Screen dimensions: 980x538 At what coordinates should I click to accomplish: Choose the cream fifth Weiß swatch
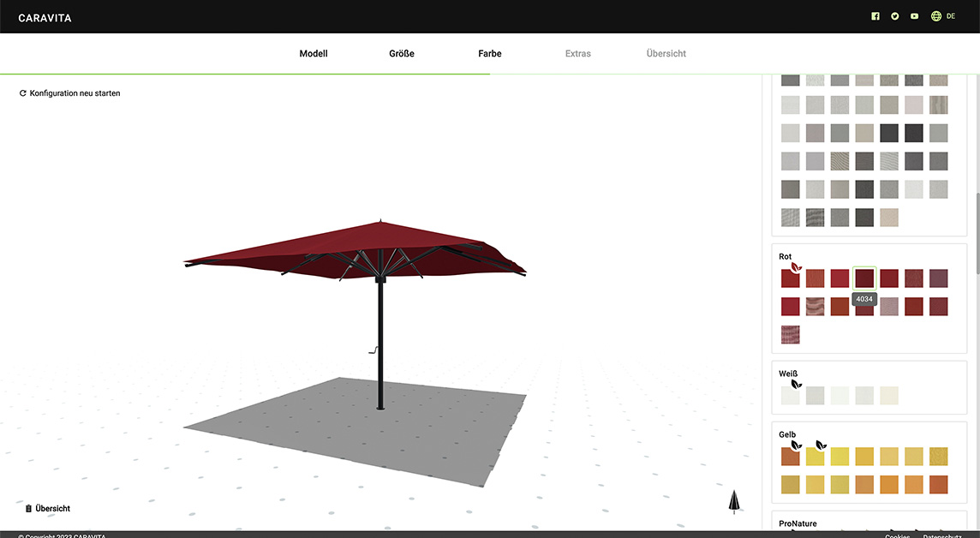click(889, 395)
